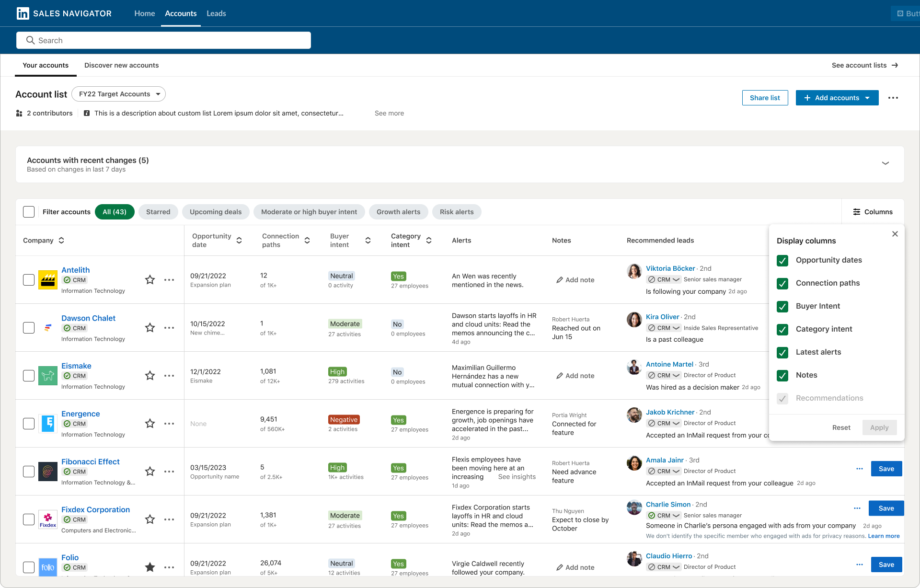This screenshot has height=588, width=920.
Task: Click the Antelith company logo
Action: [48, 280]
